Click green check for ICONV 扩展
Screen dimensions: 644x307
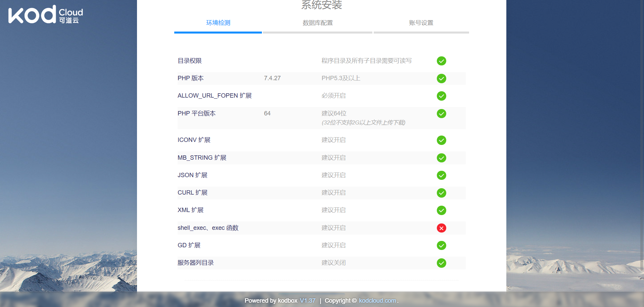[441, 140]
